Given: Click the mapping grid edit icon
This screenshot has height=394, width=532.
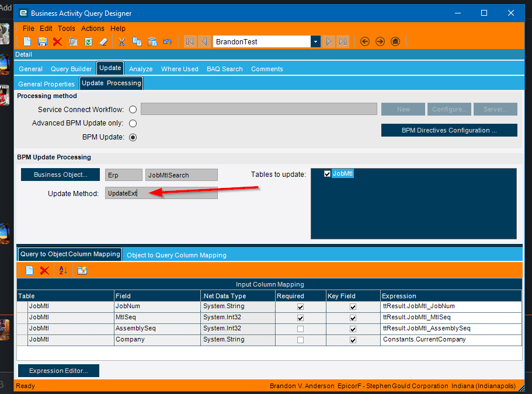Looking at the screenshot, I should (82, 270).
